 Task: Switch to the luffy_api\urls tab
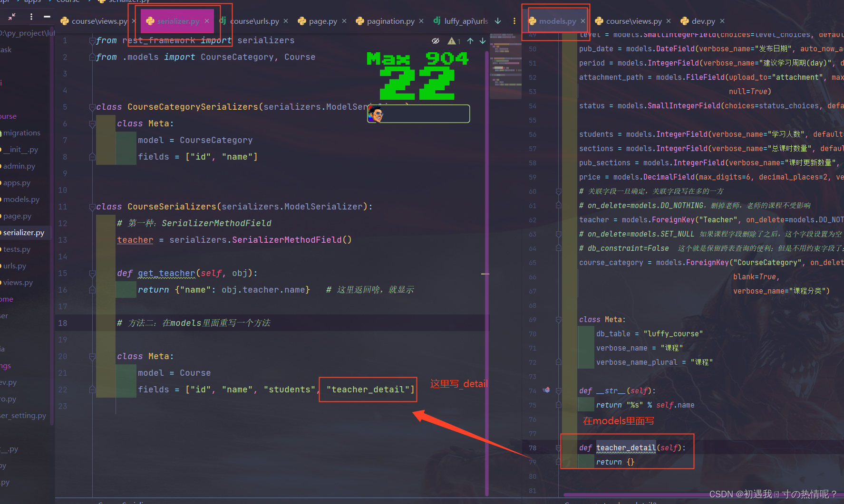(461, 21)
